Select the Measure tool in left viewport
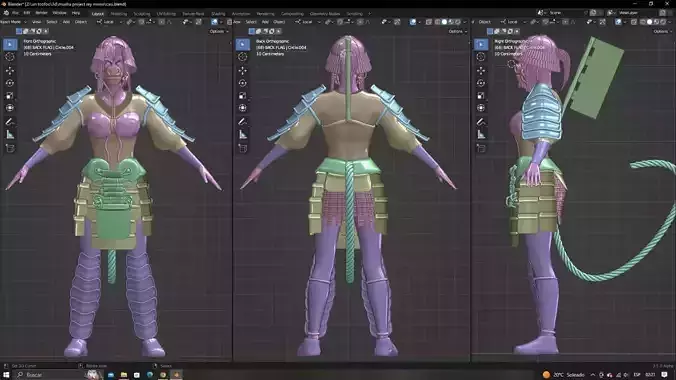Screen dimensions: 676x380 point(10,135)
